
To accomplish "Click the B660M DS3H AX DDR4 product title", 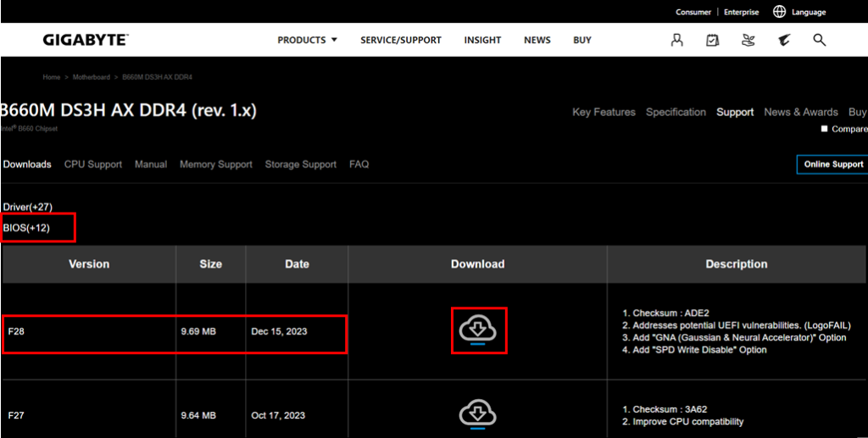I will coord(128,111).
